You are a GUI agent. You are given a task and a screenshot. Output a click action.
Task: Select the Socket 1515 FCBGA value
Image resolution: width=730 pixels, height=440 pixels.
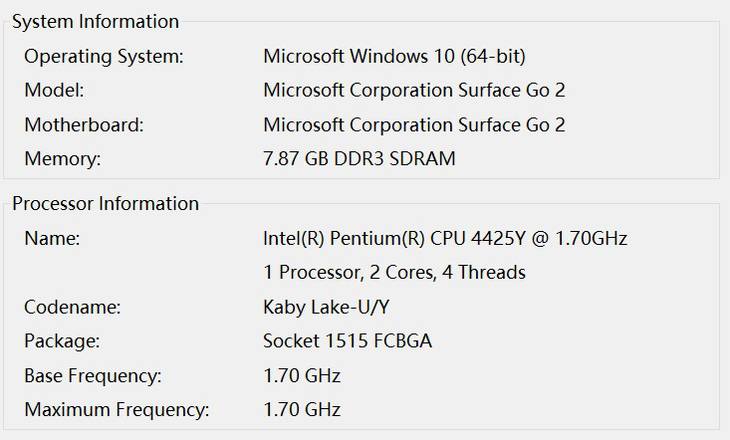[347, 341]
